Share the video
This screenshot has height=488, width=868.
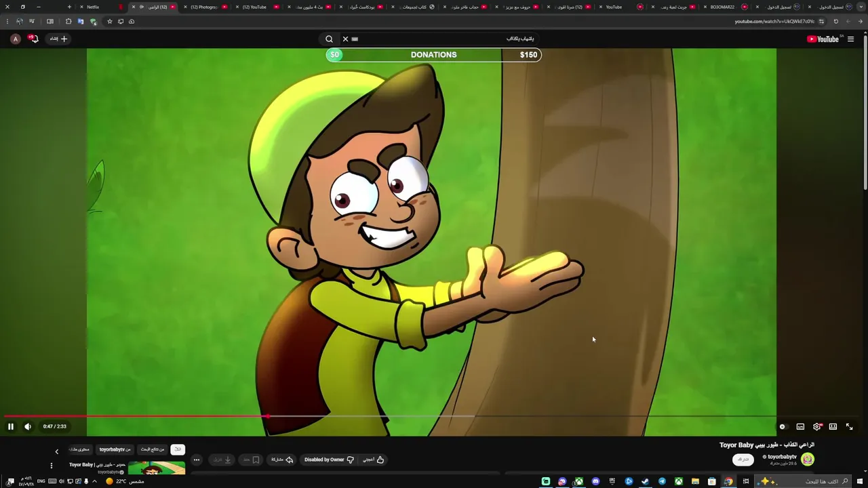point(282,460)
